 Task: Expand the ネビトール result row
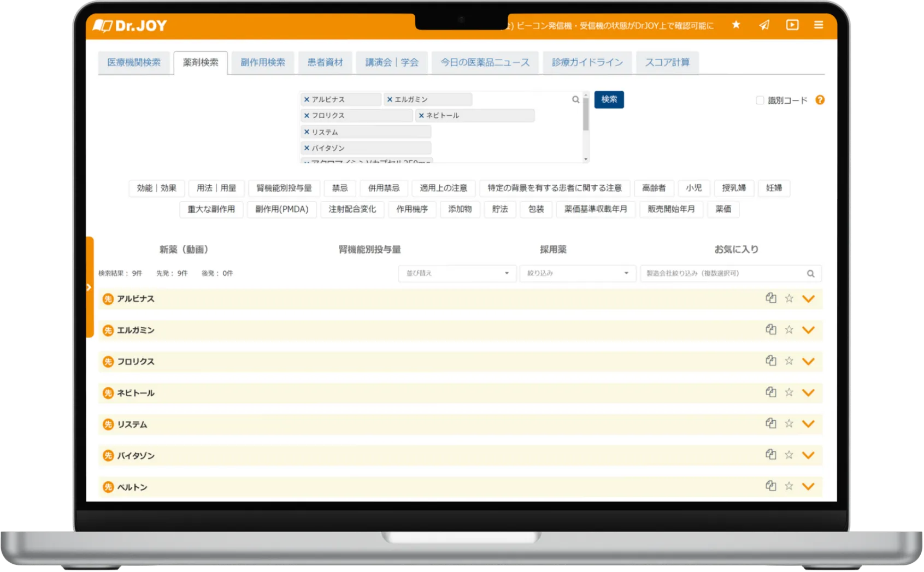click(808, 393)
